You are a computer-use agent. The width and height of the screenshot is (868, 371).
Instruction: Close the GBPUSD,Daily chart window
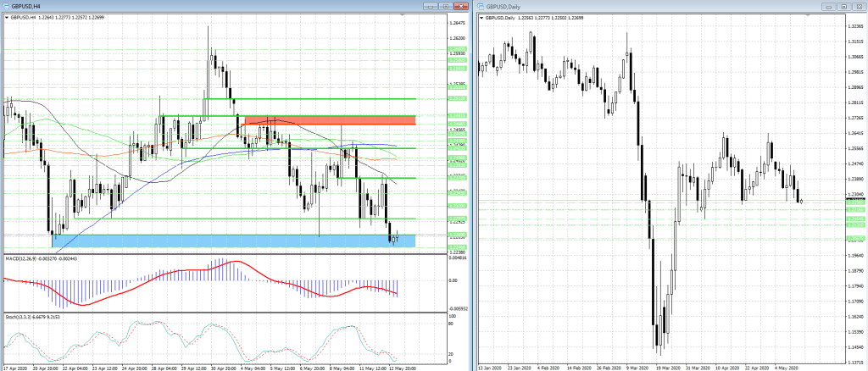(860, 7)
